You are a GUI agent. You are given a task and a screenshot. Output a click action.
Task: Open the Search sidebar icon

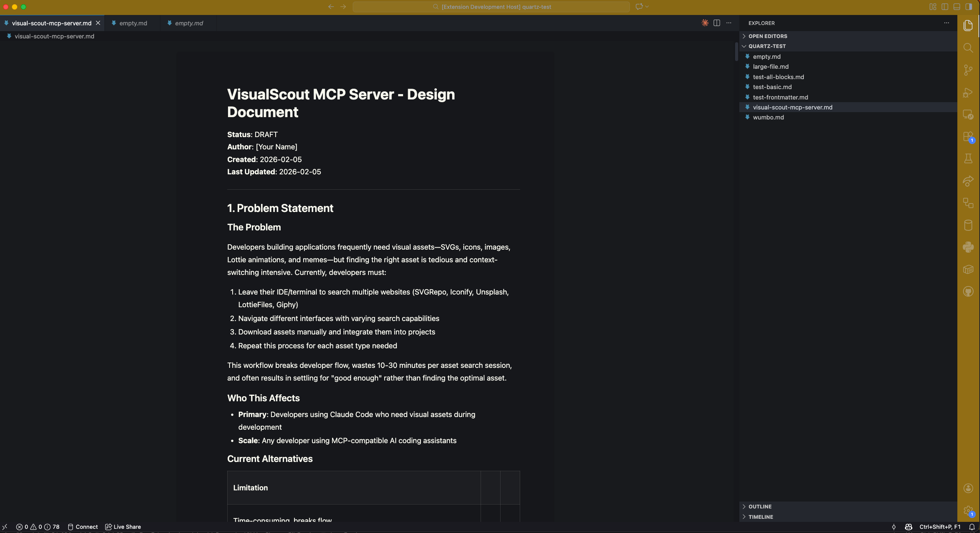(968, 48)
